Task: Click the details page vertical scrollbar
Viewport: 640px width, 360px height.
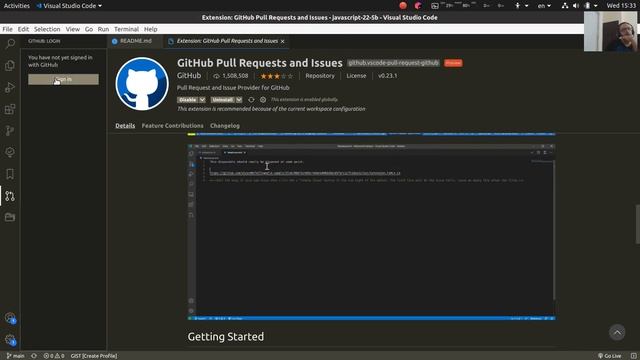Action: (638, 224)
